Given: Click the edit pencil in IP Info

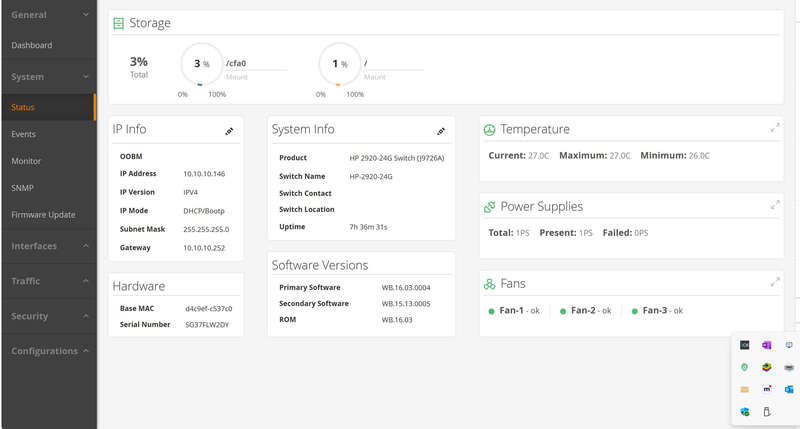Looking at the screenshot, I should point(230,131).
